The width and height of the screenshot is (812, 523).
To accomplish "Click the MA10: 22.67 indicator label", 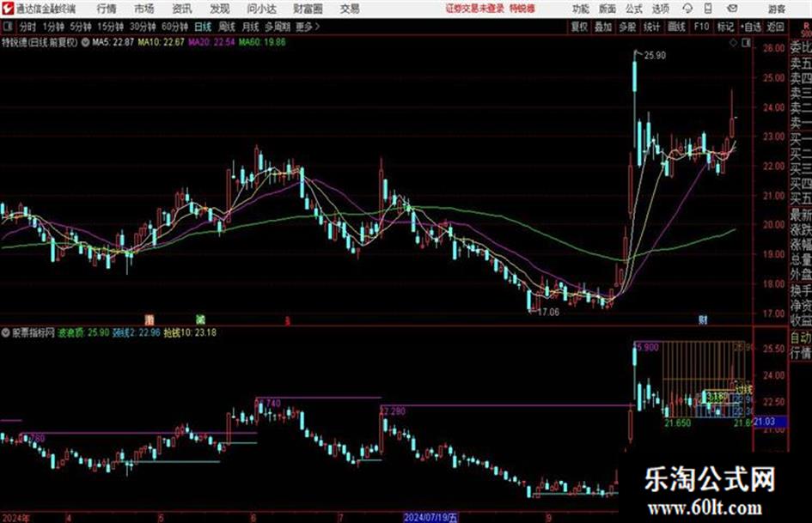I will (x=161, y=42).
